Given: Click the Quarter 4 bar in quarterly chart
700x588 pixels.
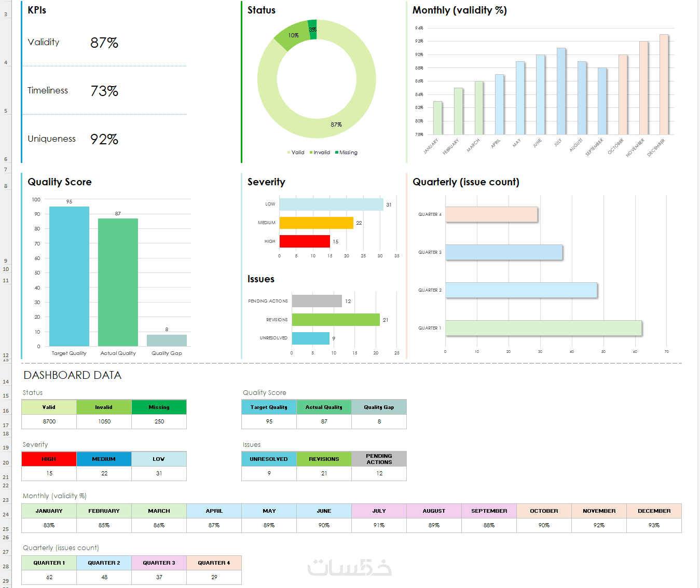Looking at the screenshot, I should [491, 214].
